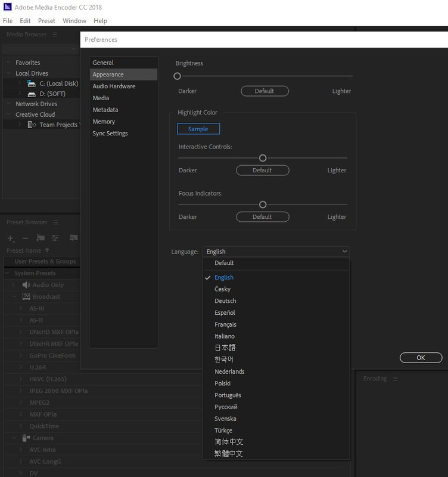Open the Edit menu
Image resolution: width=448 pixels, height=477 pixels.
[x=25, y=21]
